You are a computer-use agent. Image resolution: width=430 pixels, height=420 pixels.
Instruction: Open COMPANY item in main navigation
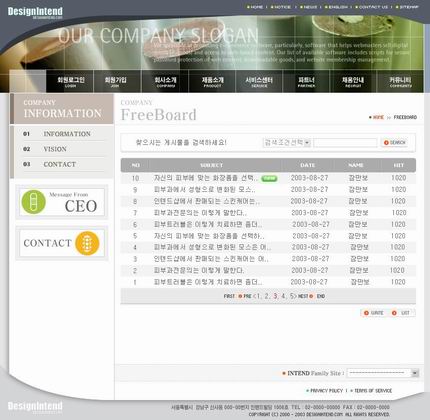165,81
